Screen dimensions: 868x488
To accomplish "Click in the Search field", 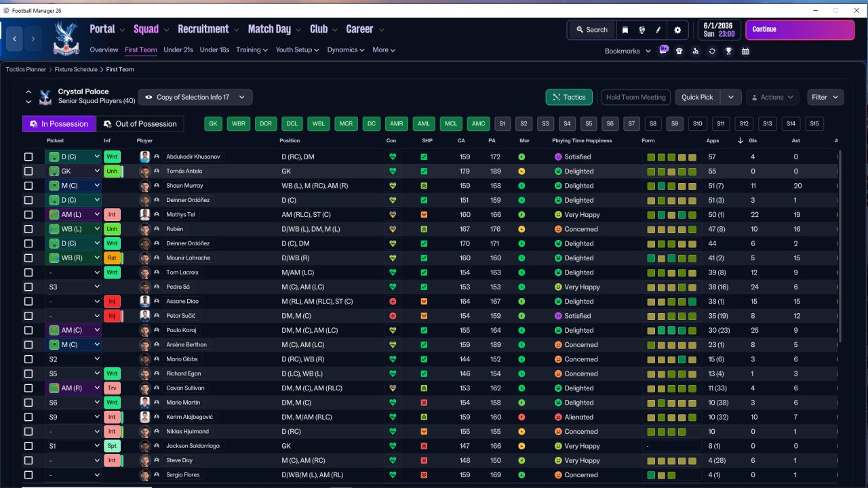I will click(x=591, y=30).
